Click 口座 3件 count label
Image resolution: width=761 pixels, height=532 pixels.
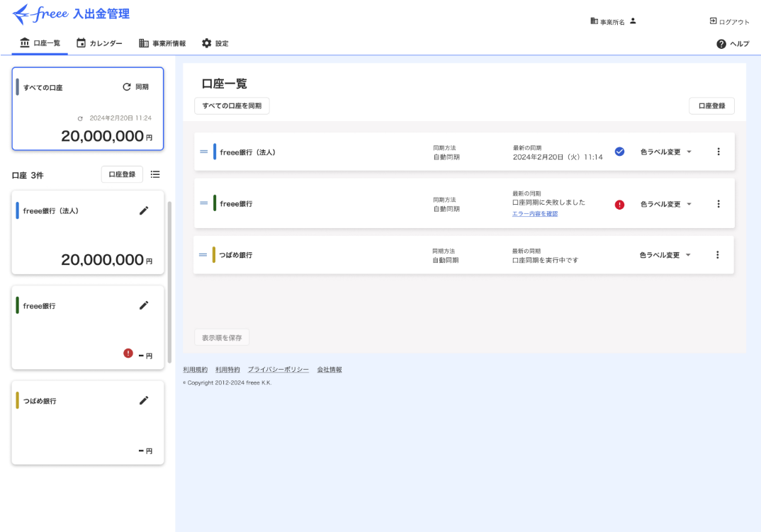tap(28, 175)
